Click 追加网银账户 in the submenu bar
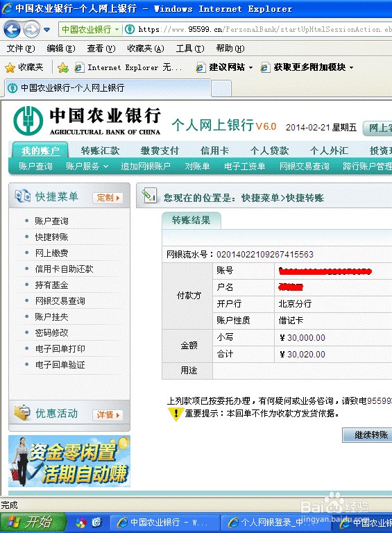This screenshot has height=533, width=392. pos(146,167)
